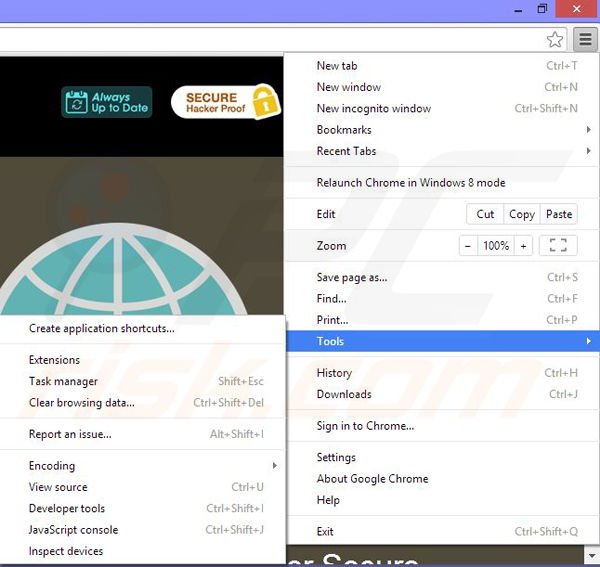Select Create application shortcuts...
This screenshot has width=600, height=567.
point(142,329)
